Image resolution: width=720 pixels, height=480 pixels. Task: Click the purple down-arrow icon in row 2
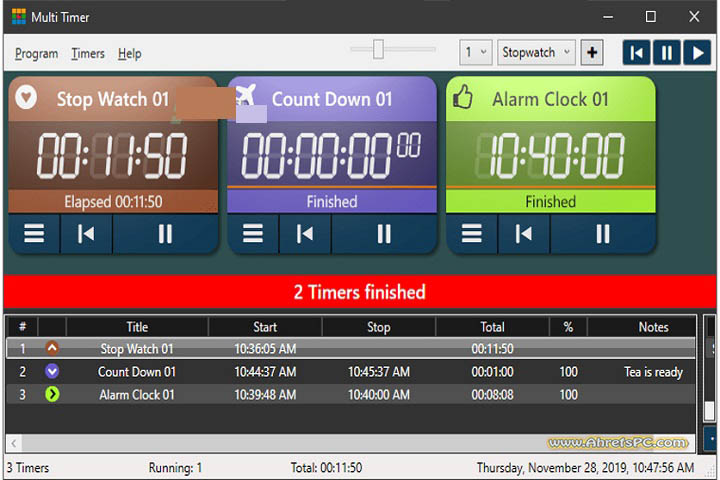pyautogui.click(x=52, y=371)
